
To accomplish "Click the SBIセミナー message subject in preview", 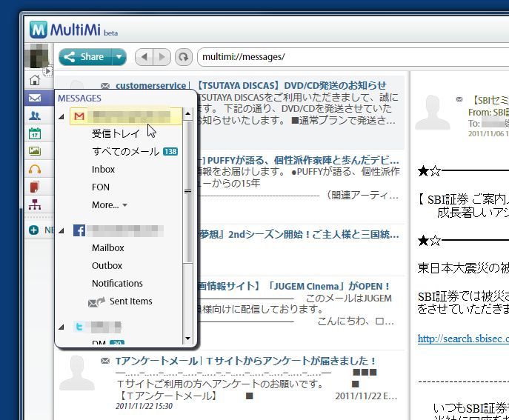I will click(x=488, y=100).
